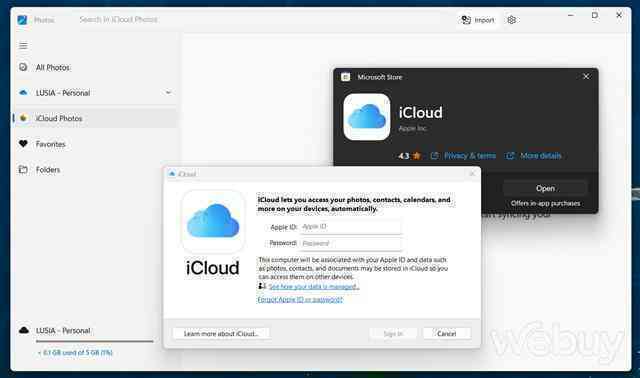This screenshot has height=378, width=640.
Task: Click Open button in Microsoft Store
Action: coord(545,188)
